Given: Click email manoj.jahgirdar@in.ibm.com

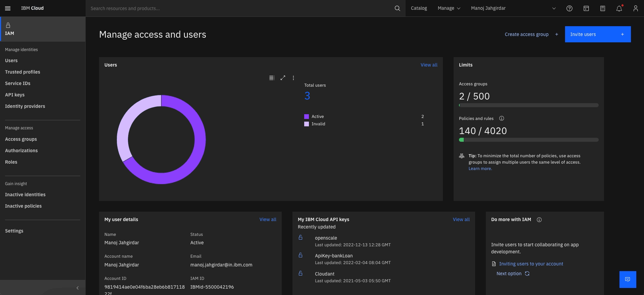Looking at the screenshot, I should 221,265.
